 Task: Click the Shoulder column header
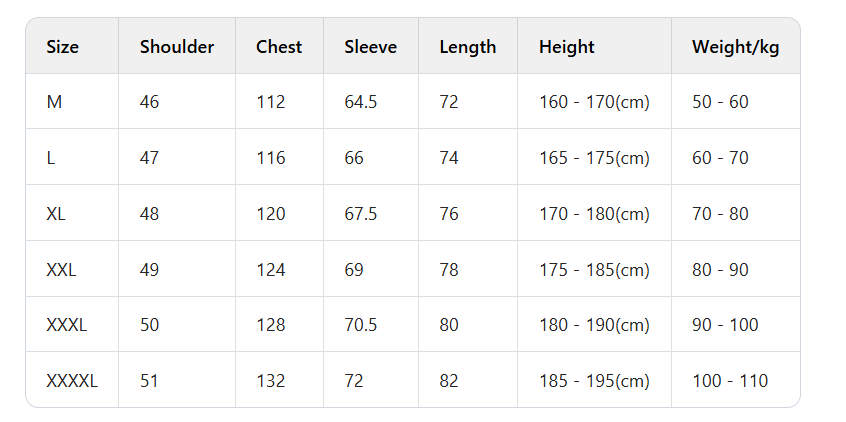177,46
